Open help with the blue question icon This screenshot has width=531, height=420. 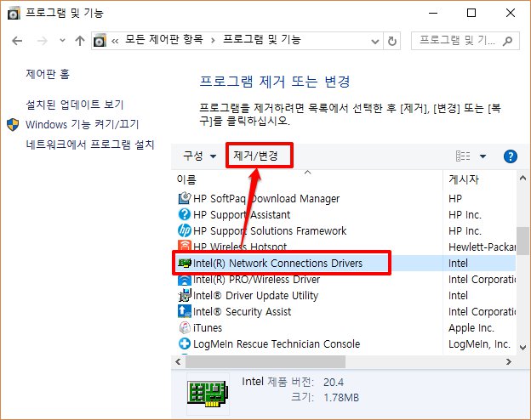pos(511,156)
